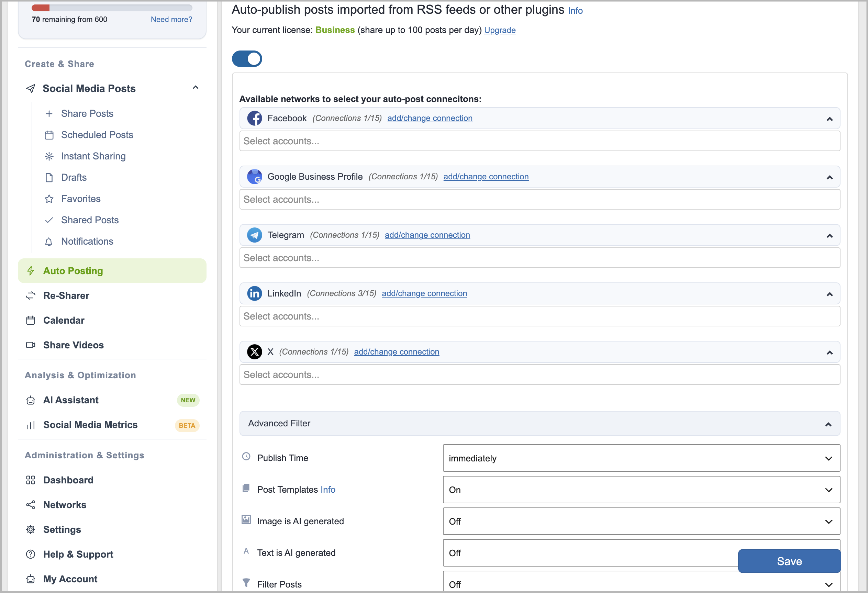Image resolution: width=868 pixels, height=593 pixels.
Task: Click the Dashboard grid icon
Action: (31, 480)
